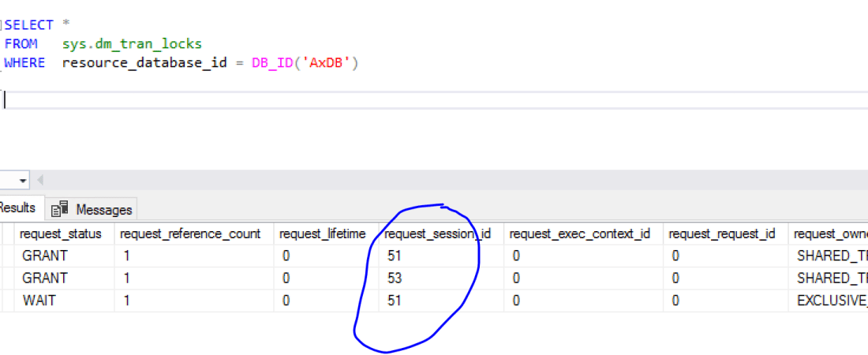Click the WAIT status cell
Image resolution: width=868 pixels, height=355 pixels.
tap(40, 301)
